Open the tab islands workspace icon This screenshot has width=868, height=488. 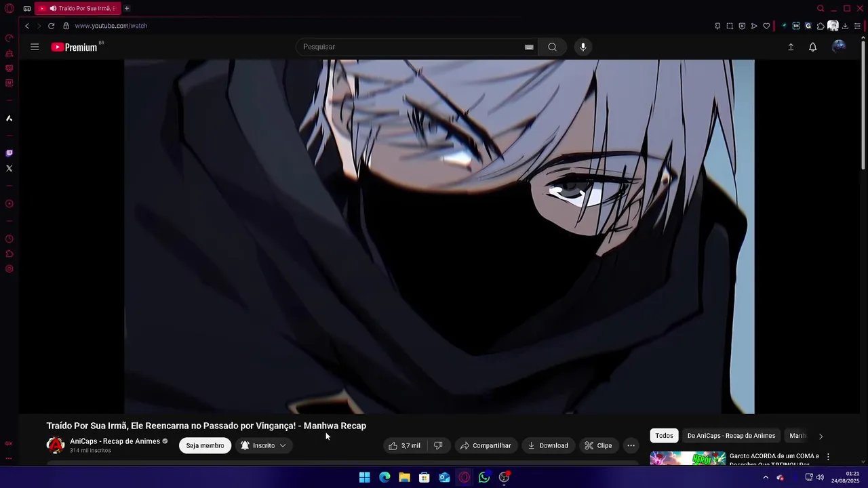coord(26,8)
